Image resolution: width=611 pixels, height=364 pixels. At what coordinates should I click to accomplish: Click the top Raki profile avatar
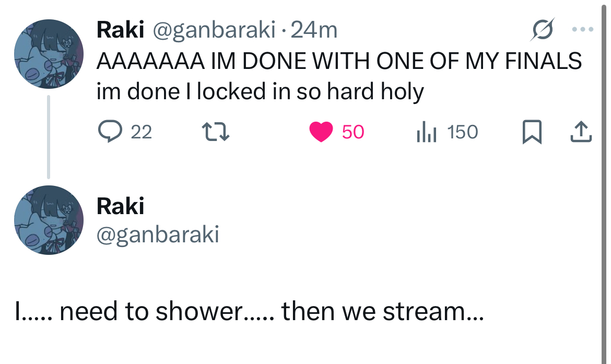point(48,54)
